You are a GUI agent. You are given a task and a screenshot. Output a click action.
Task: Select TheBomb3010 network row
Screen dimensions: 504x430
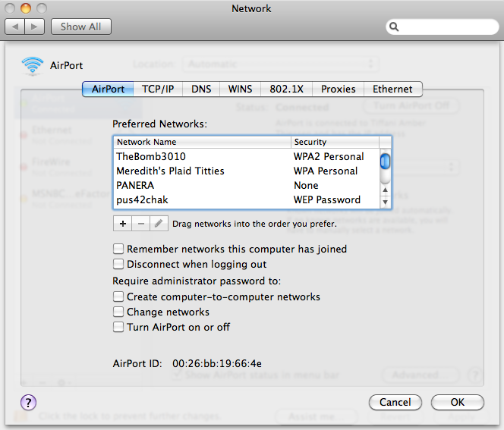coord(247,156)
